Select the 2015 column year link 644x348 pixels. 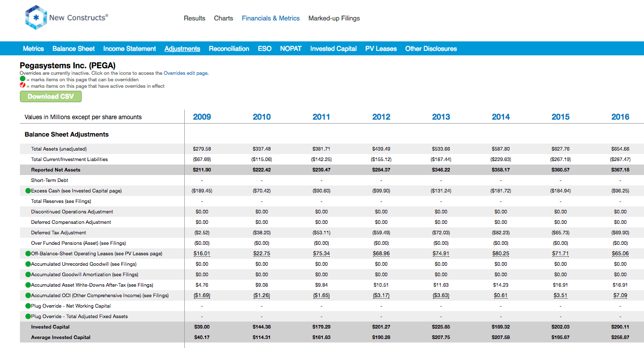tap(560, 117)
